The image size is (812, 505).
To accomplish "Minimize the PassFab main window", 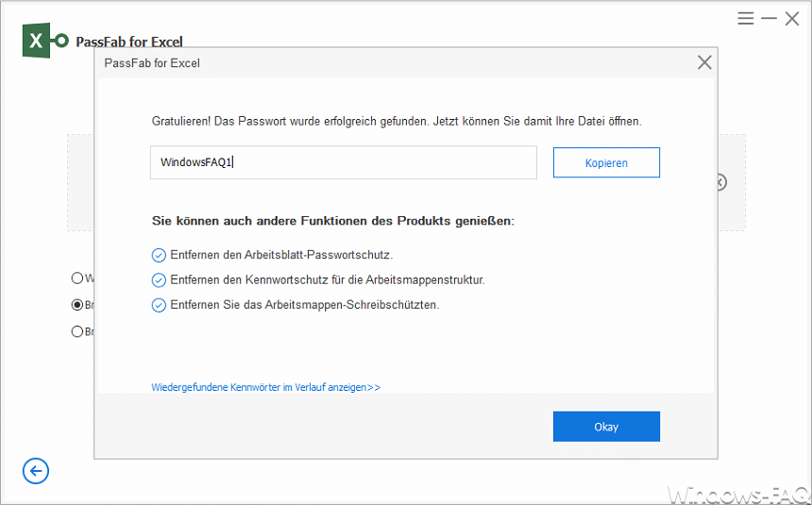I will [x=769, y=19].
